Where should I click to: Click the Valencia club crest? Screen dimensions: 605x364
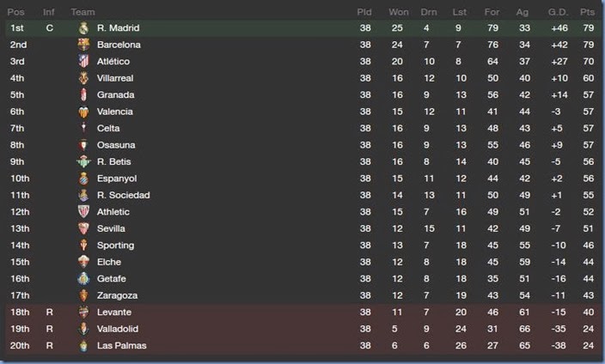83,112
